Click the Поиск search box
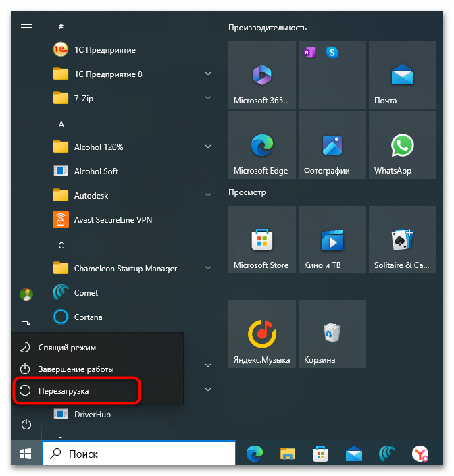Screen dimensions: 454x476 tap(139, 454)
